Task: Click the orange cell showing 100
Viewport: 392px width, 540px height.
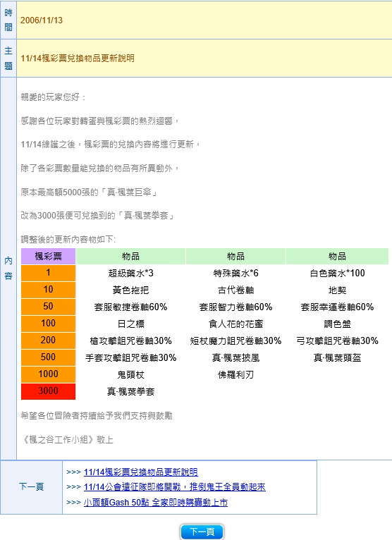Action: click(48, 324)
